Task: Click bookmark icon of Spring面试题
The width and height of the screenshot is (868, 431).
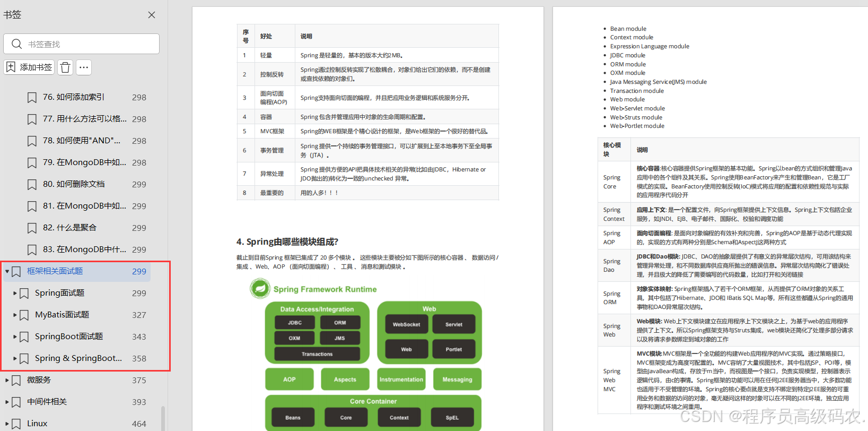Action: (x=24, y=294)
